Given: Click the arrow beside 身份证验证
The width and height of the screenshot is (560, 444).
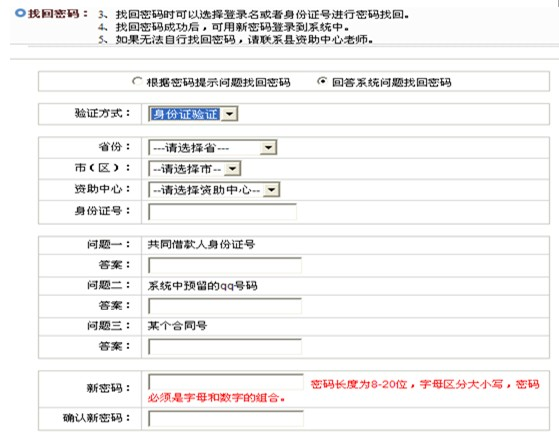Looking at the screenshot, I should pyautogui.click(x=229, y=114).
